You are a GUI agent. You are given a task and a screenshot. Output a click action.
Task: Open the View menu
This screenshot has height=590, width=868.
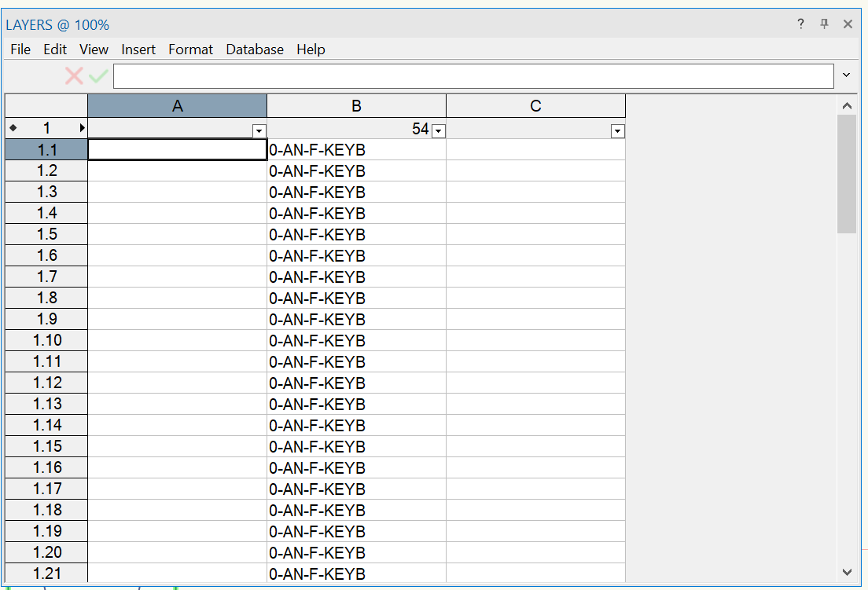pyautogui.click(x=94, y=49)
